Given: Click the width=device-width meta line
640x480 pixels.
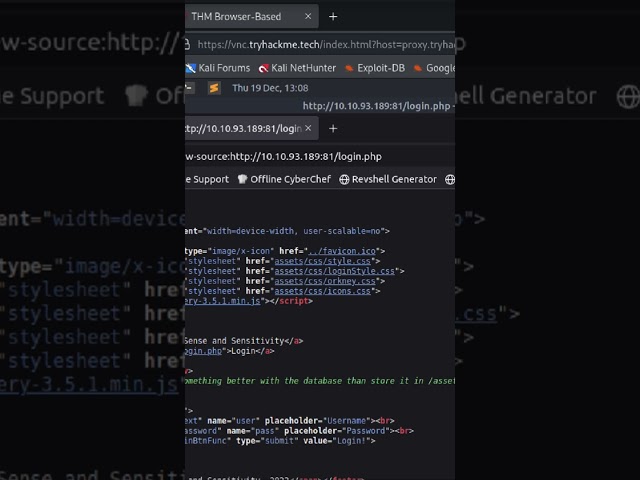Looking at the screenshot, I should 287,231.
